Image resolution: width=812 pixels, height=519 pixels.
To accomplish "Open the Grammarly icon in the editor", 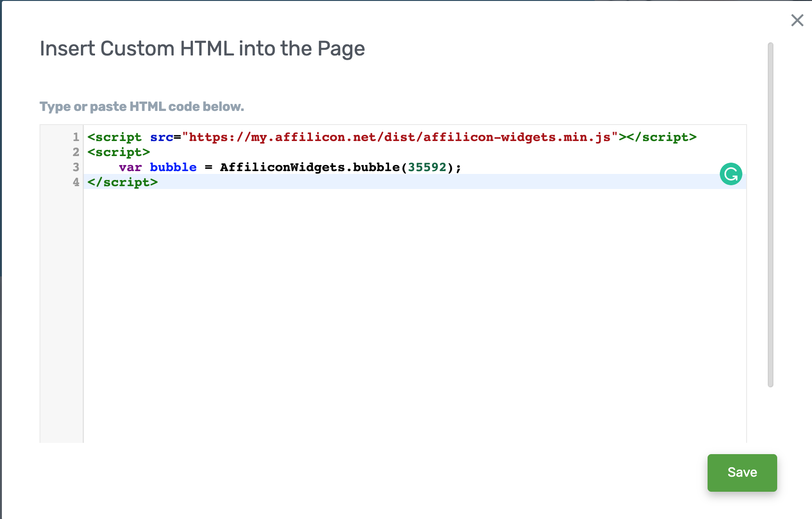I will 731,174.
